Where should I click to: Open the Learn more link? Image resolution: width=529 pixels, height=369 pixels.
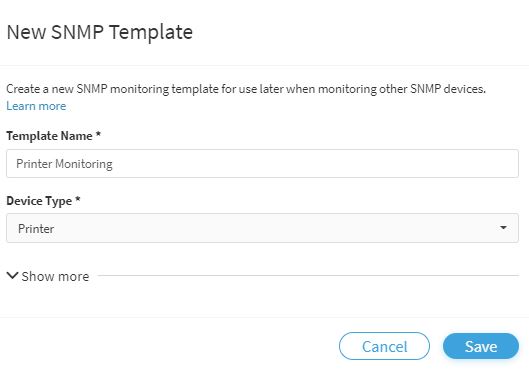click(x=36, y=106)
